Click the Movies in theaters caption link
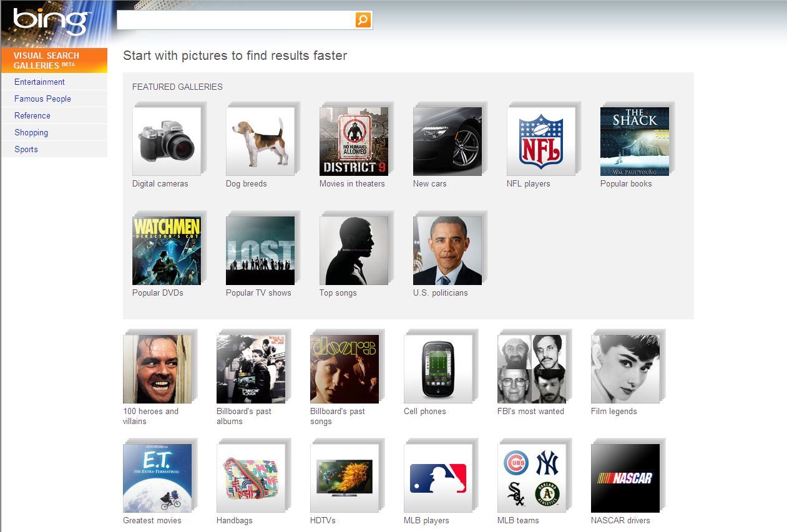The image size is (787, 532). (x=352, y=184)
